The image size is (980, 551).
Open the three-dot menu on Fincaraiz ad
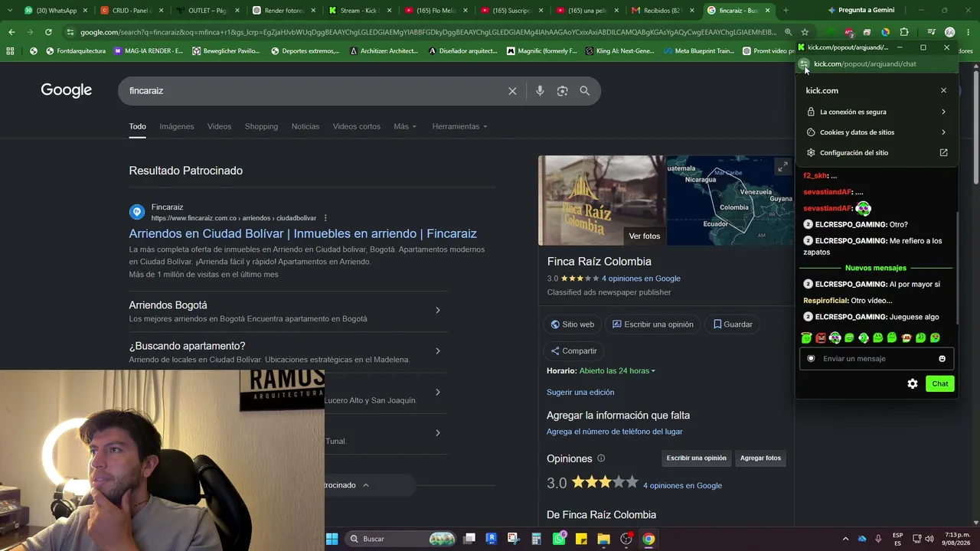325,218
